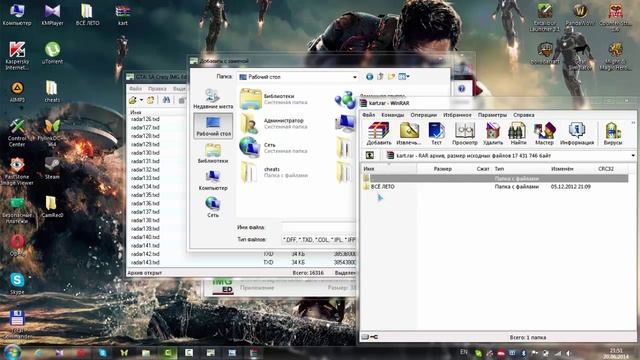This screenshot has width=640, height=360.
Task: Click the Имя файла input field
Action: [x=319, y=227]
